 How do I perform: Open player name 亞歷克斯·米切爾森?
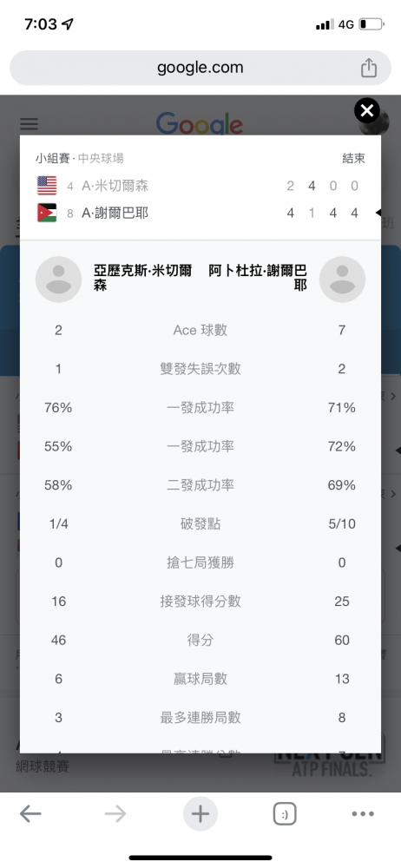(143, 278)
